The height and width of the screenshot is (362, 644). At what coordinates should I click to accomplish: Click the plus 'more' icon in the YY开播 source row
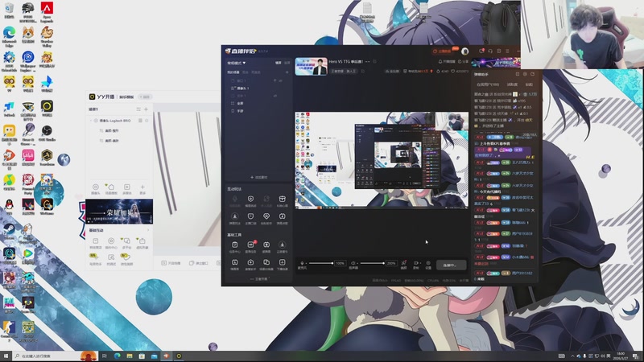142,187
